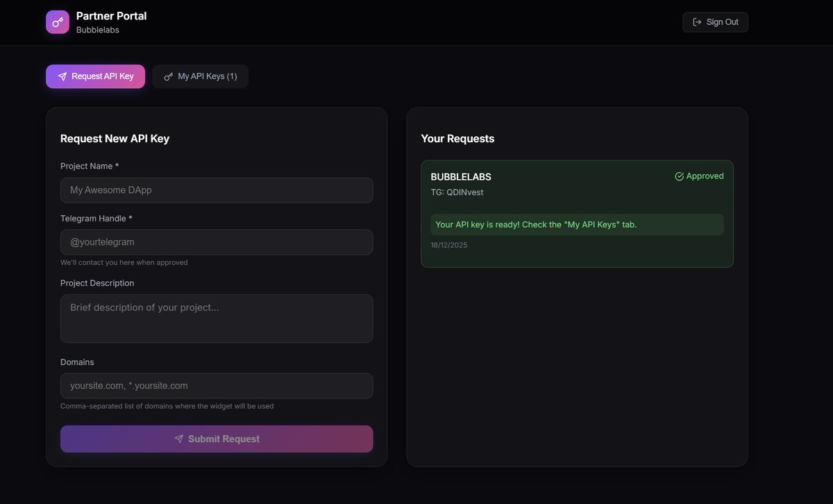Switch to the Request API Key tab

click(x=95, y=76)
